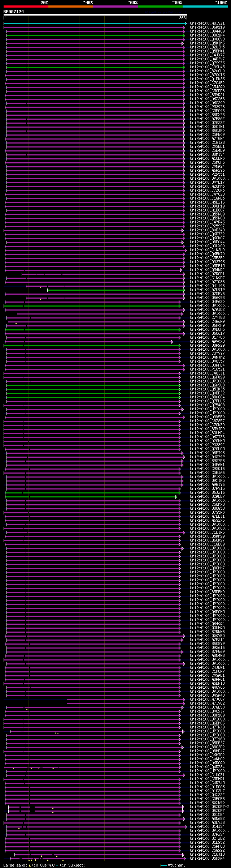Click the cyan ~100% identity legend bar

click(205, 7)
